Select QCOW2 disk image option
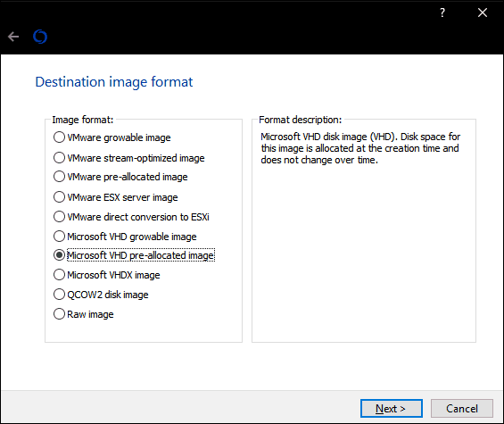Image resolution: width=504 pixels, height=424 pixels. 101,295
